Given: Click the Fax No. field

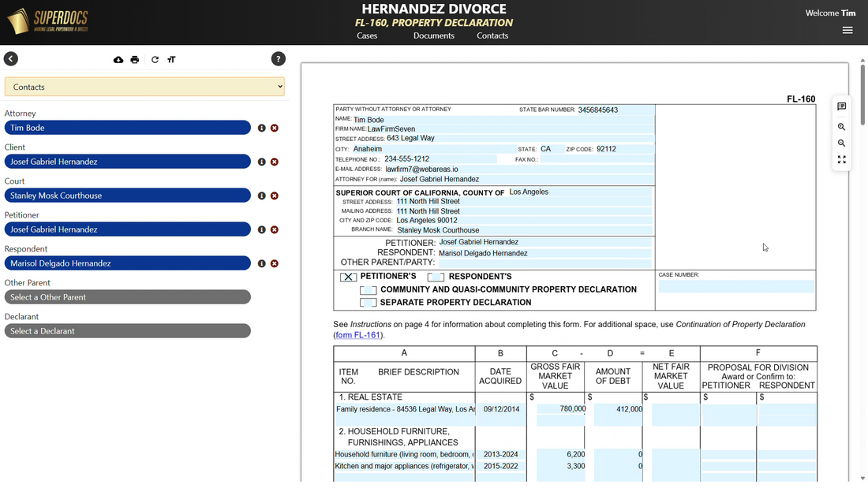Looking at the screenshot, I should pyautogui.click(x=597, y=159).
